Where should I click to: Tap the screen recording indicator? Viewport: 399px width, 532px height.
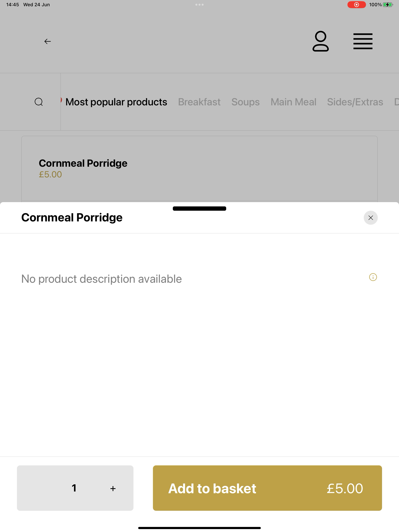coord(356,4)
